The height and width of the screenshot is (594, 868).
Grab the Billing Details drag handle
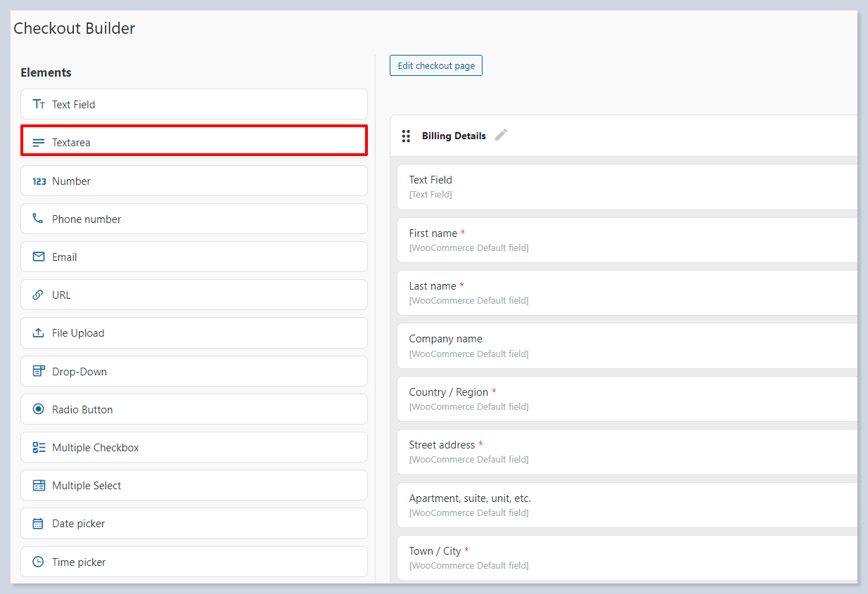coord(406,136)
